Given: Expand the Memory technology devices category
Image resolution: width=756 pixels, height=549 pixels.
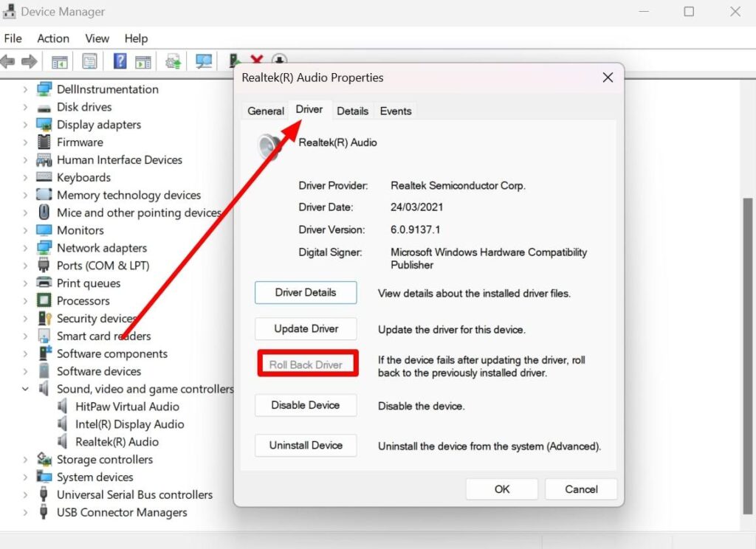Looking at the screenshot, I should pos(25,196).
